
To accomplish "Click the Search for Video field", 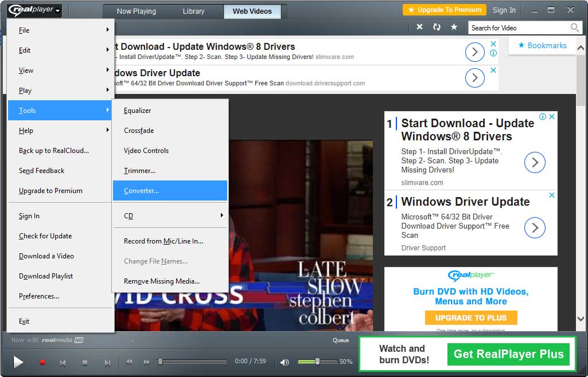I will [x=518, y=28].
